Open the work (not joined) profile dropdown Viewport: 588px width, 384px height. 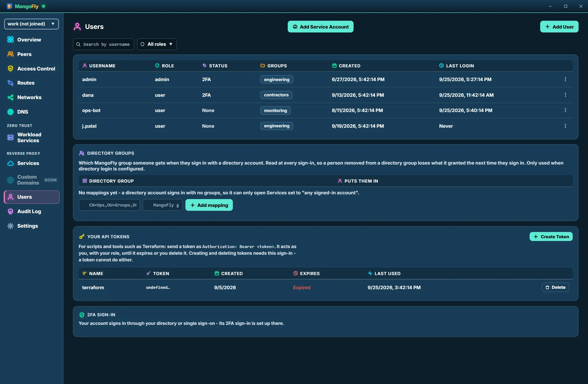(x=32, y=24)
